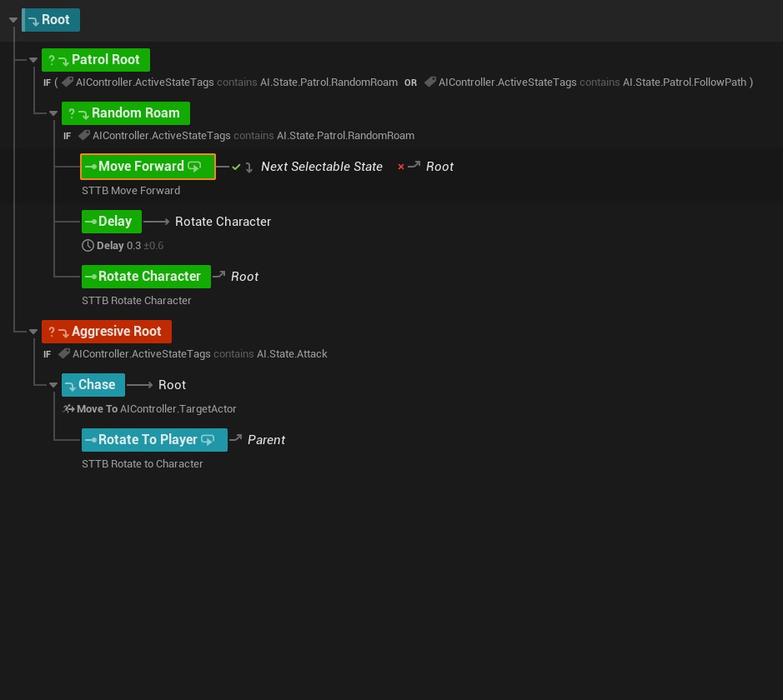Click the arrow icon before Chase's Root transition
The height and width of the screenshot is (700, 783).
[x=140, y=385]
